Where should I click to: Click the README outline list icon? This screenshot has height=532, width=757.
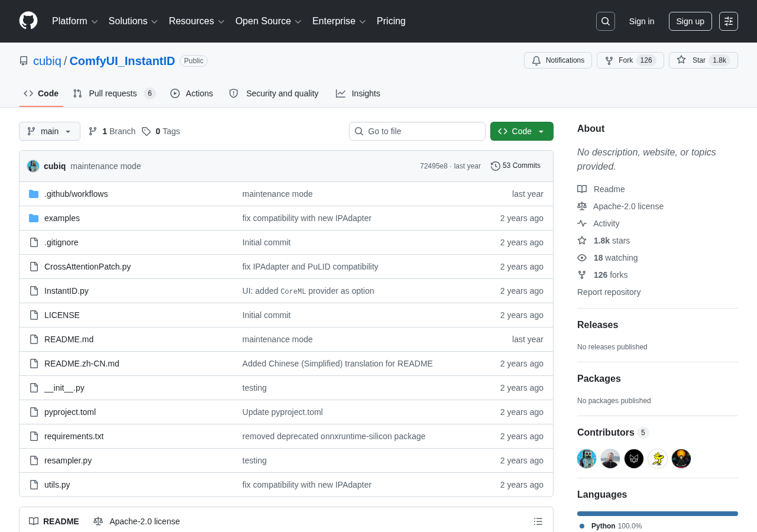[x=538, y=521]
